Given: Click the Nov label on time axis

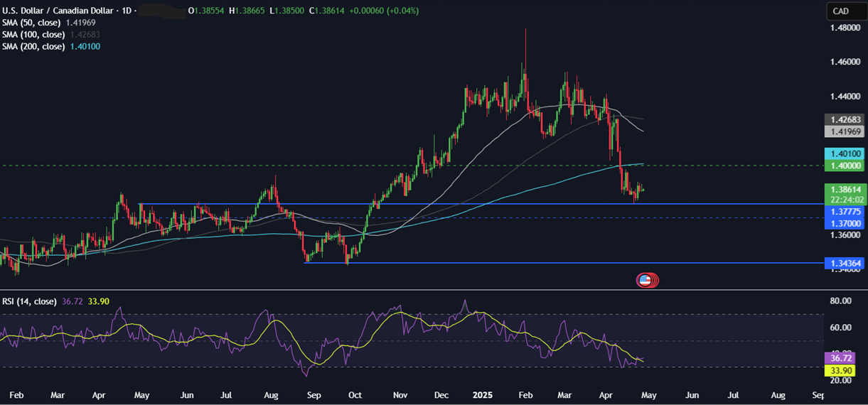Looking at the screenshot, I should click(x=400, y=394).
